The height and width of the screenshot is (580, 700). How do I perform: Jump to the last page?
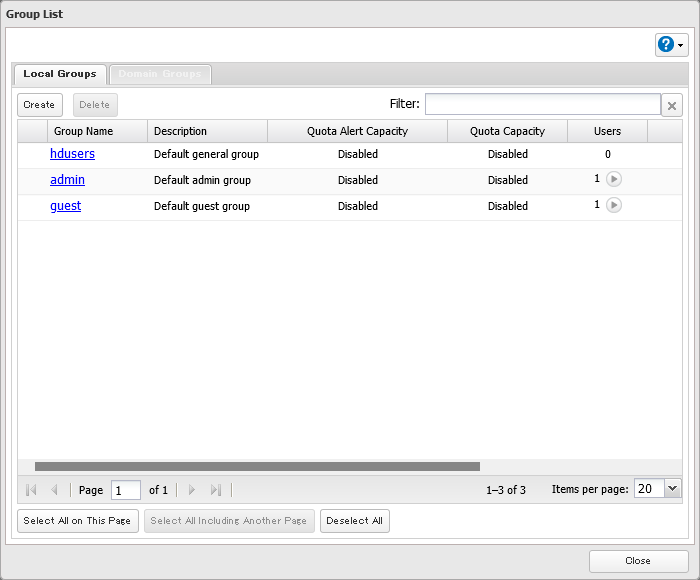pyautogui.click(x=215, y=490)
